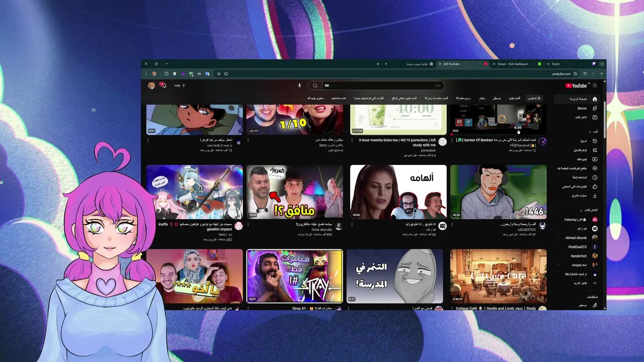Open options menu for Garten Of Banban video
Image resolution: width=644 pixels, height=362 pixels.
point(452,141)
